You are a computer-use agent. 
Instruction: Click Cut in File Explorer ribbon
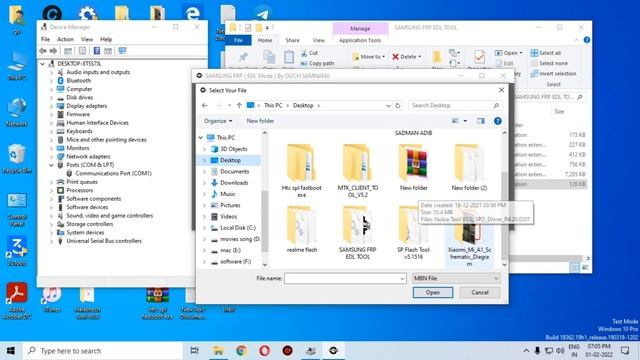coord(309,53)
